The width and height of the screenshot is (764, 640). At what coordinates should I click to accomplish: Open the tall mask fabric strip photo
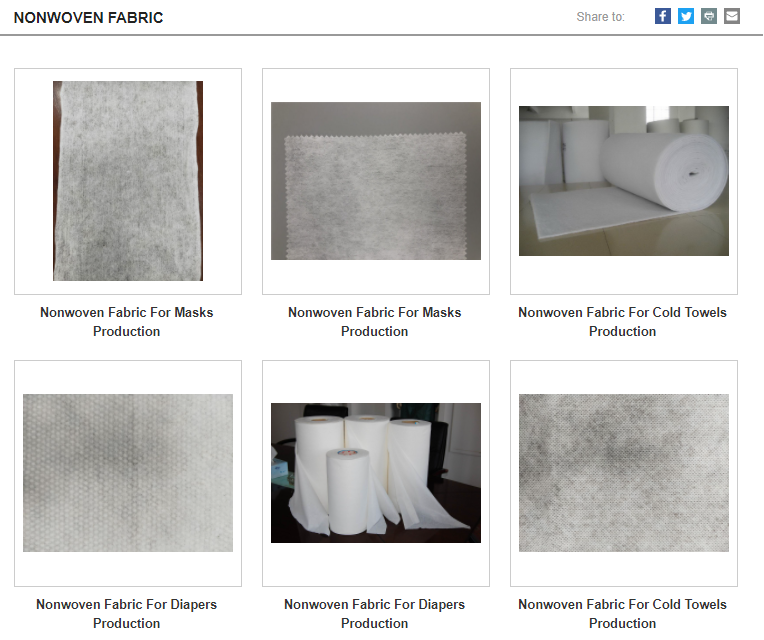(128, 181)
